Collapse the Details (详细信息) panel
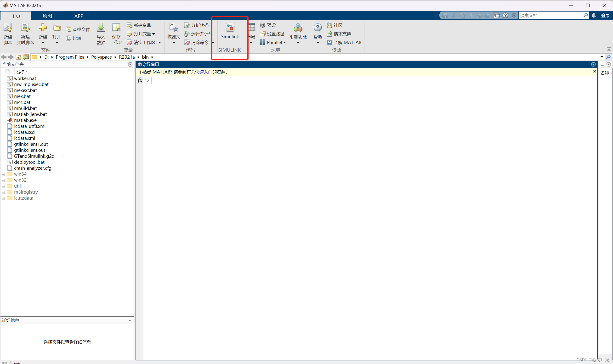The width and height of the screenshot is (613, 364). pos(130,320)
